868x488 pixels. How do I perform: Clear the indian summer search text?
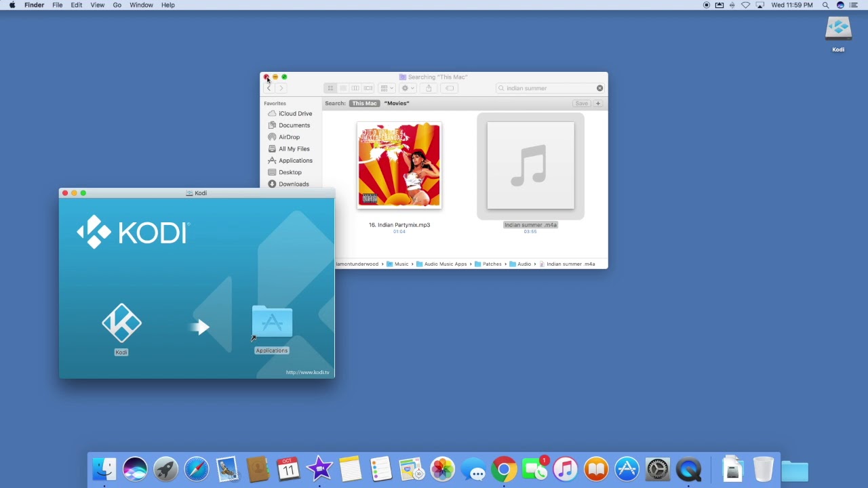click(x=599, y=88)
